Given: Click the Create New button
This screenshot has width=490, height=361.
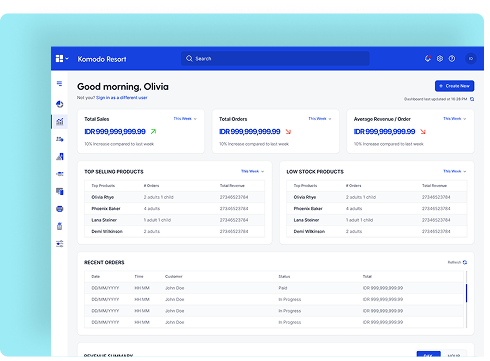Looking at the screenshot, I should 455,86.
